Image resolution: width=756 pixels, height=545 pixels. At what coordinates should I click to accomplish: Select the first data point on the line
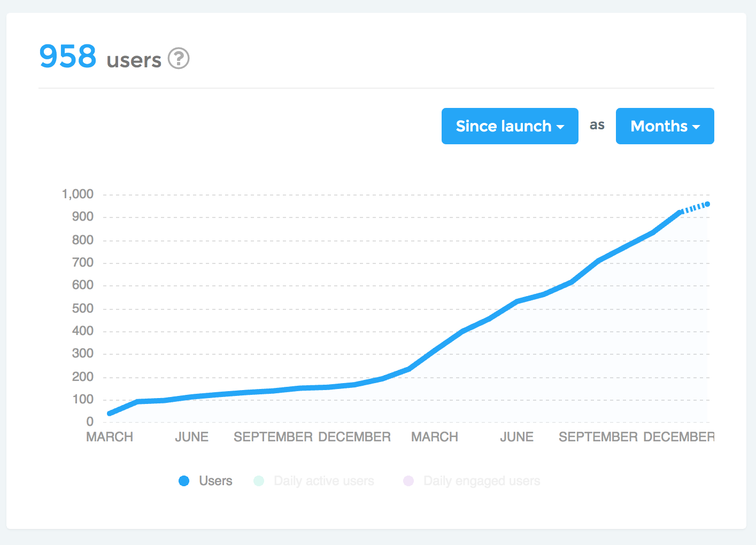pos(110,413)
